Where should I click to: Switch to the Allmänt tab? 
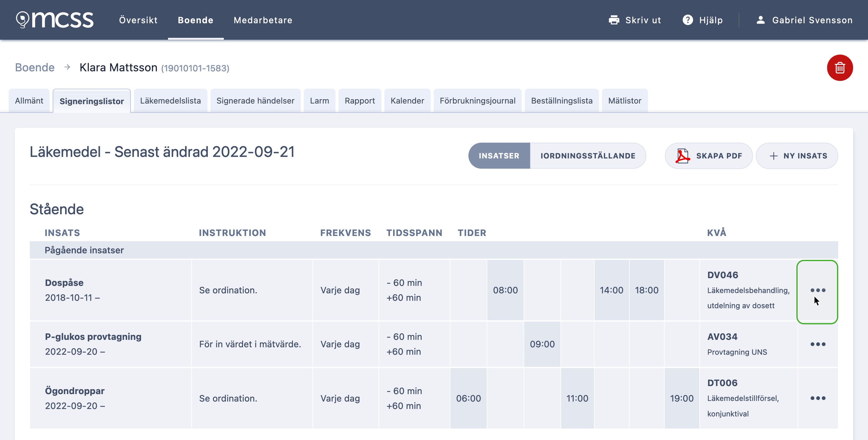point(29,101)
